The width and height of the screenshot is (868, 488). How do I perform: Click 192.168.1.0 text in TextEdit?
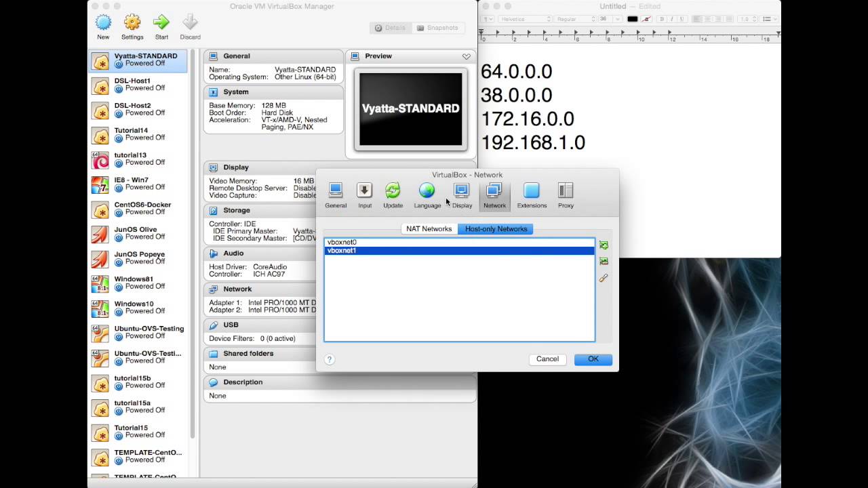(533, 142)
